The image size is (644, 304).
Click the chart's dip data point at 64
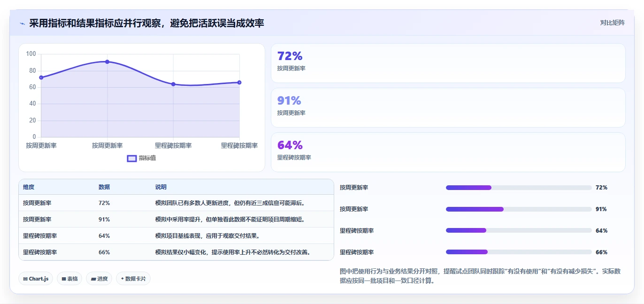click(173, 84)
